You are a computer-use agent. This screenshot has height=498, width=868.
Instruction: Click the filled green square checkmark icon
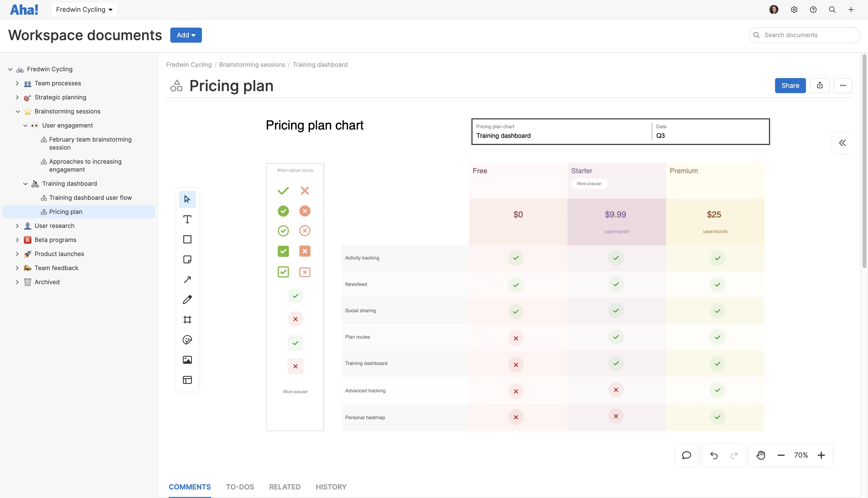[283, 251]
